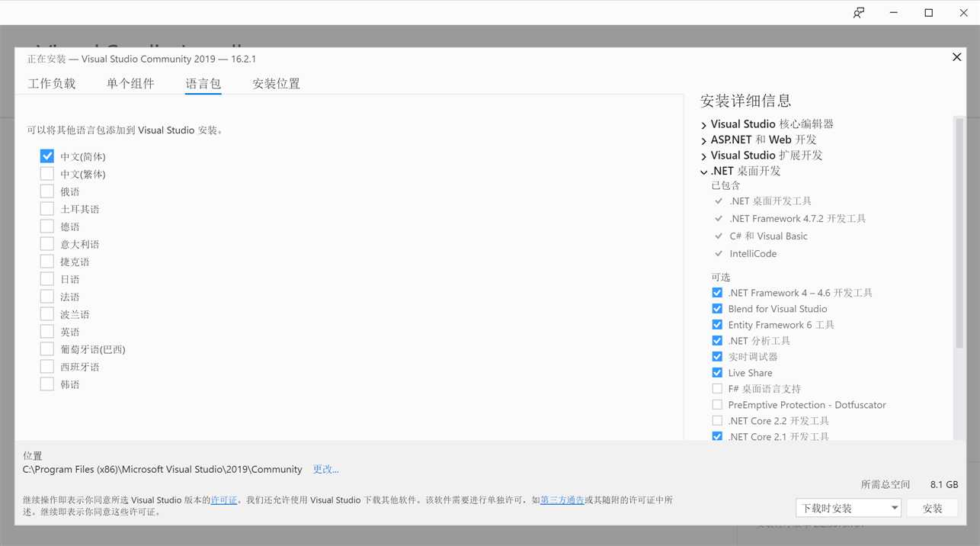Screen dimensions: 980x546
Task: Enable the 韩语 language pack
Action: tap(47, 384)
